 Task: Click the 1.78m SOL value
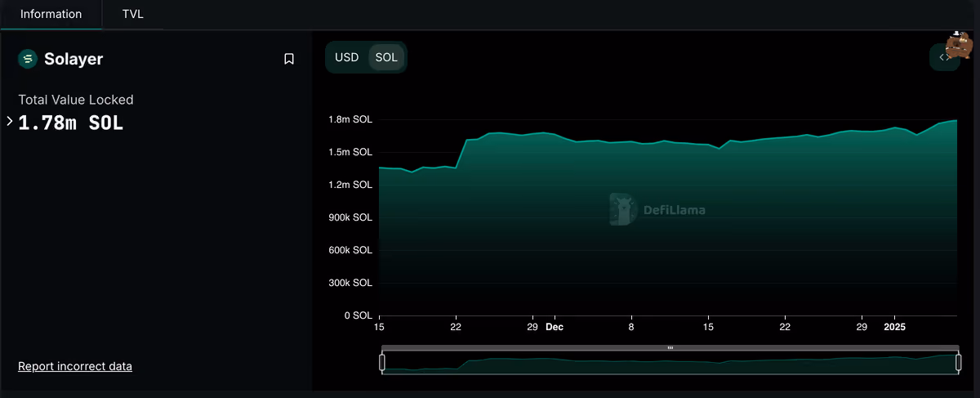coord(71,123)
